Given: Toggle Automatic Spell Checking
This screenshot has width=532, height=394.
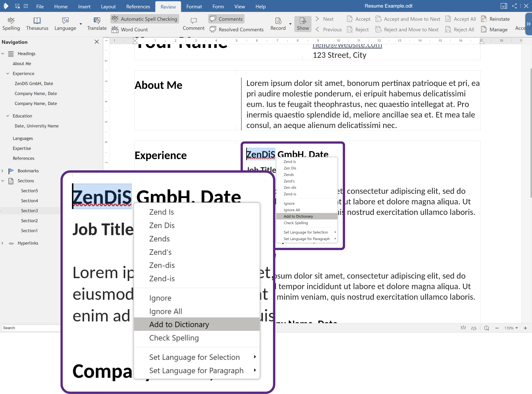Looking at the screenshot, I should (145, 19).
